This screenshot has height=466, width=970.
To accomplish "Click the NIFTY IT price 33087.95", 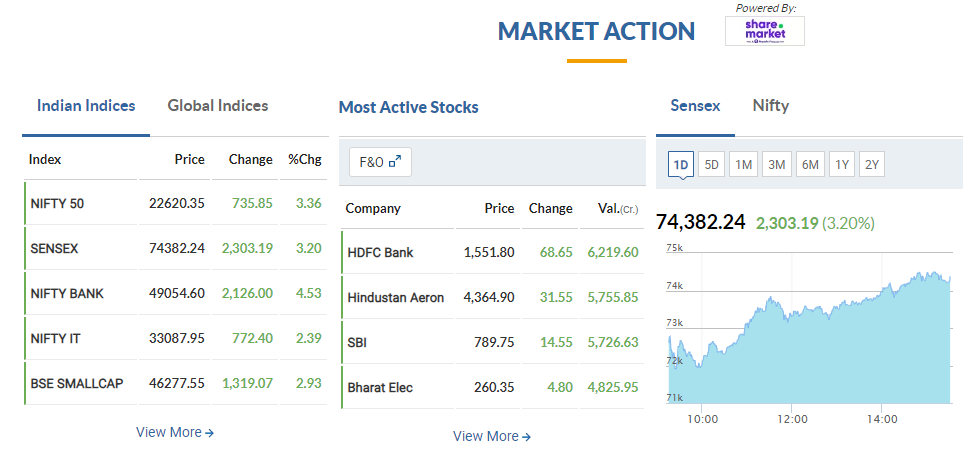I will [x=177, y=339].
